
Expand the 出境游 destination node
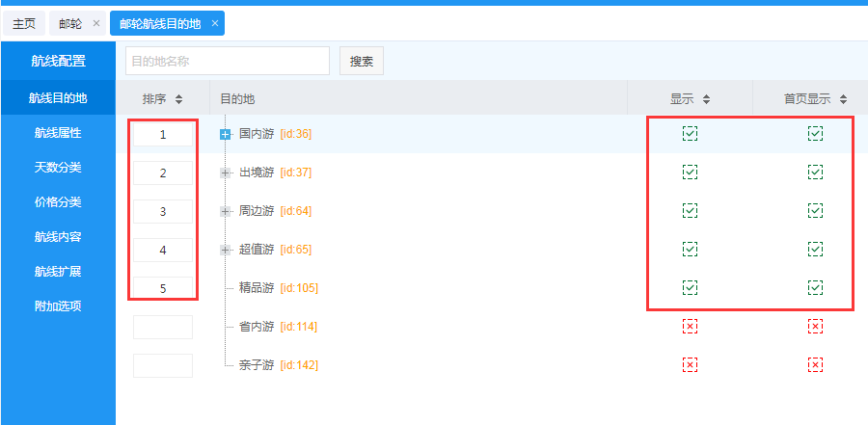pos(226,173)
